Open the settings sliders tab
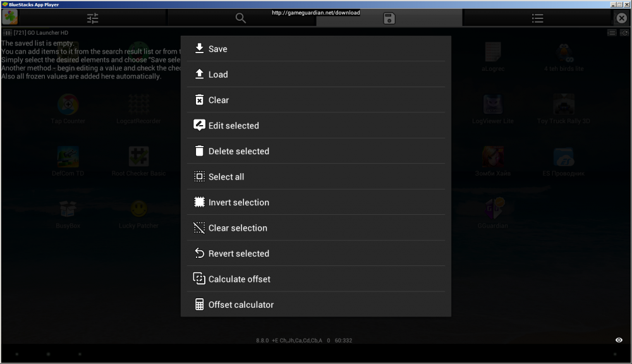 click(x=93, y=18)
